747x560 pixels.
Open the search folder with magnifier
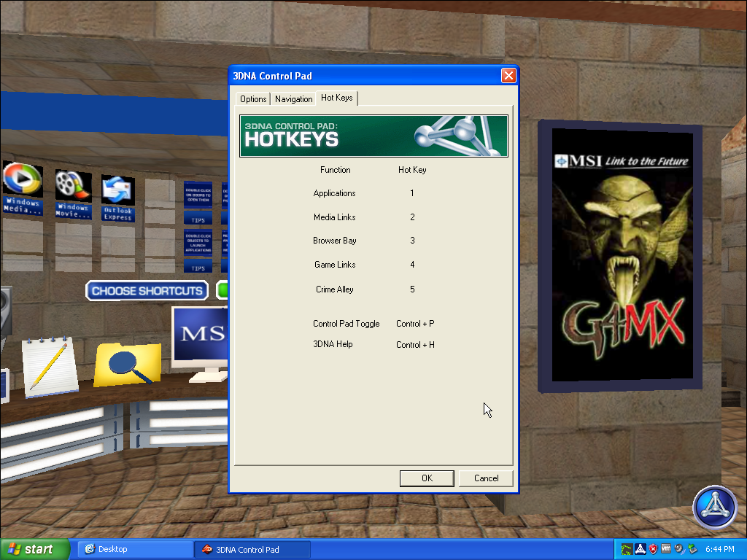128,365
